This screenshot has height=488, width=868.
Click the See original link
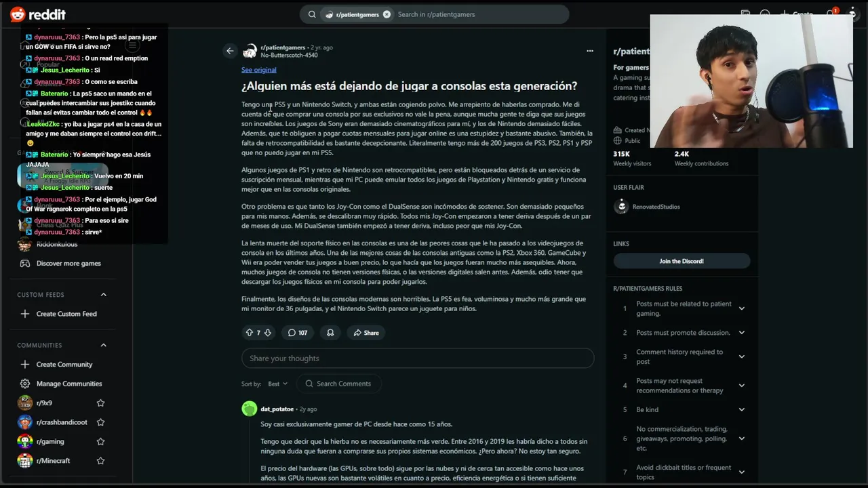[x=258, y=70]
